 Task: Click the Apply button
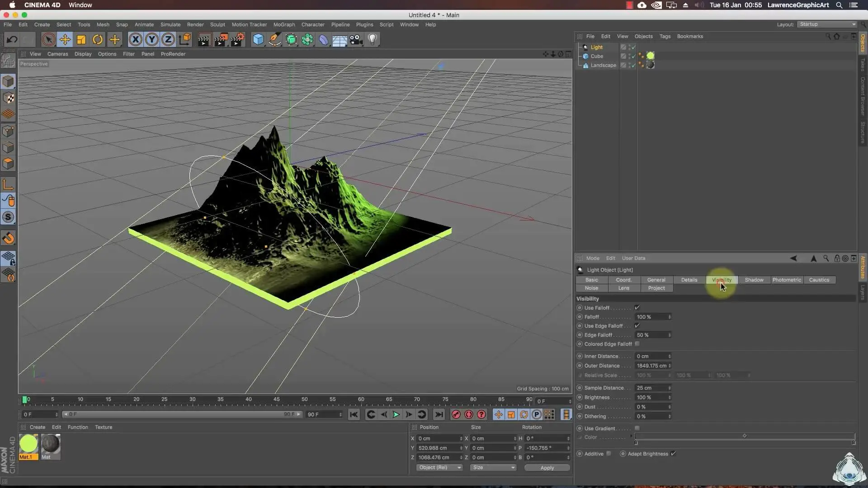click(x=547, y=468)
